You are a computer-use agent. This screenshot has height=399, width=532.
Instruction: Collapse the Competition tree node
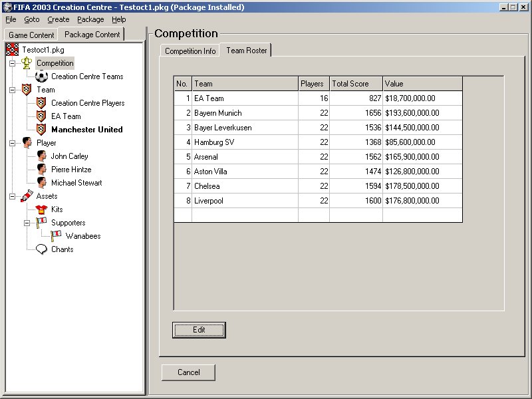(x=12, y=63)
